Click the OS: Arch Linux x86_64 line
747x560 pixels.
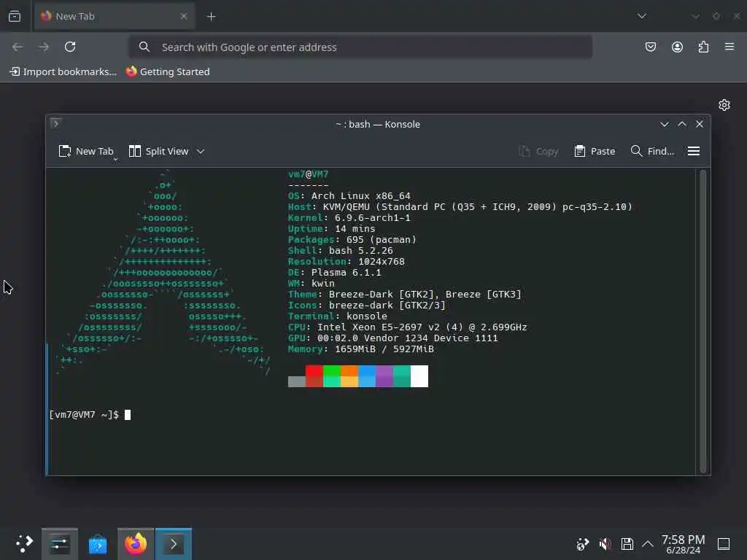tap(349, 195)
